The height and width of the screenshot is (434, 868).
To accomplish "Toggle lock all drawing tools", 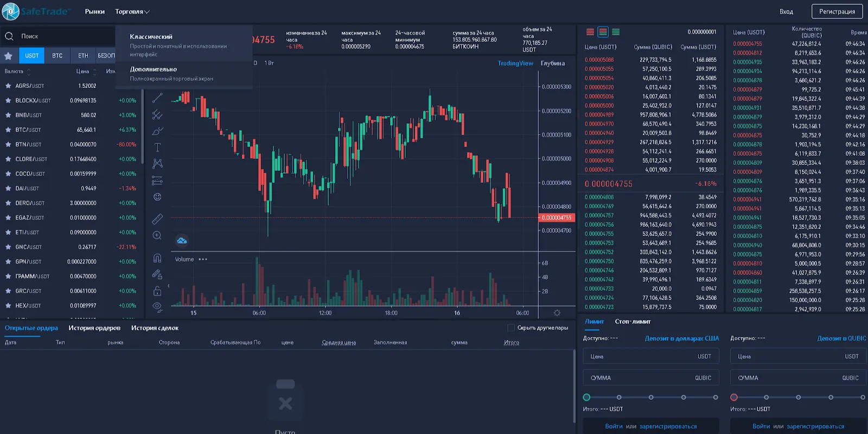I will point(157,291).
